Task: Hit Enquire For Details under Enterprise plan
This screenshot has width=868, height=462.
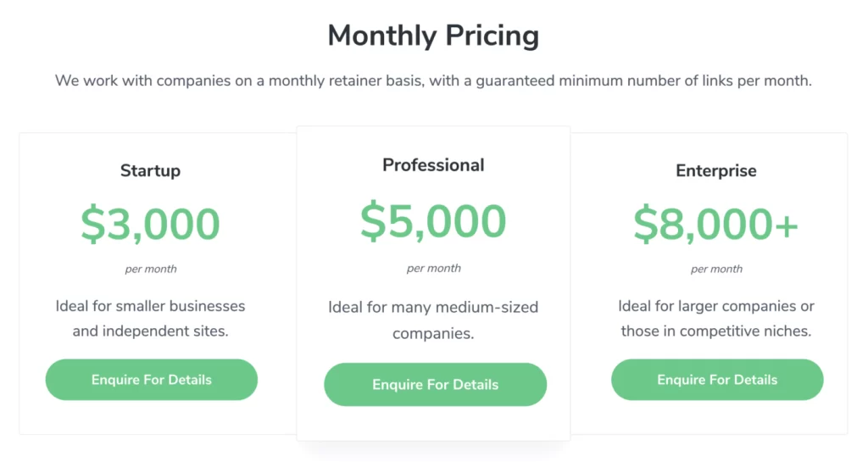Action: (717, 380)
